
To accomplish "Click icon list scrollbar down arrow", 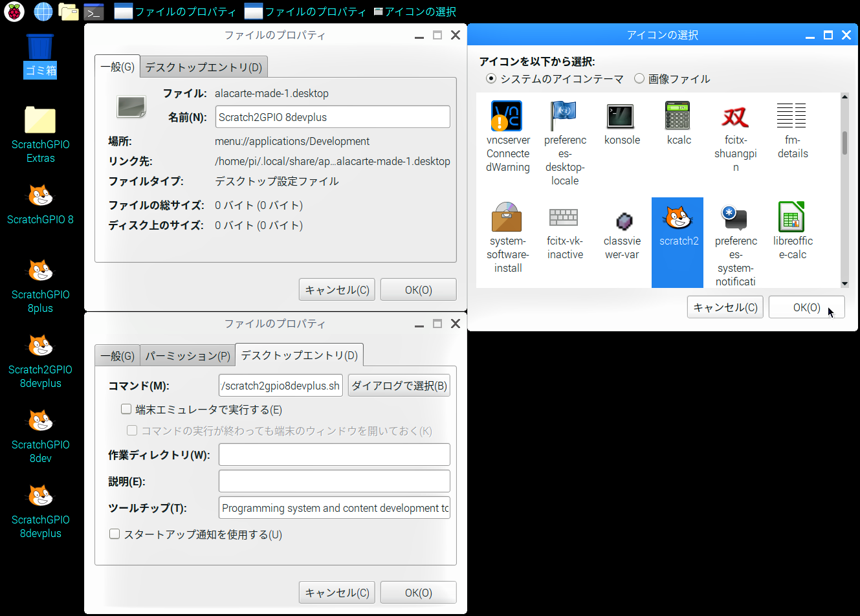I will (x=844, y=283).
